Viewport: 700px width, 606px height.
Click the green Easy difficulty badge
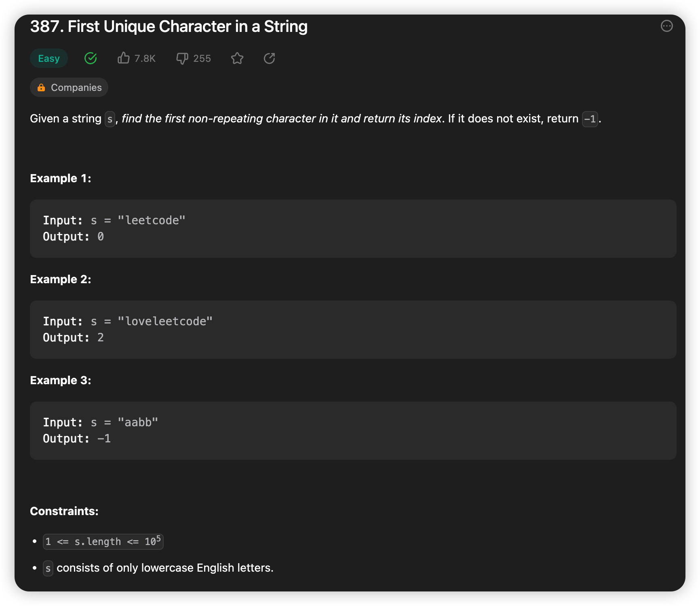[48, 58]
